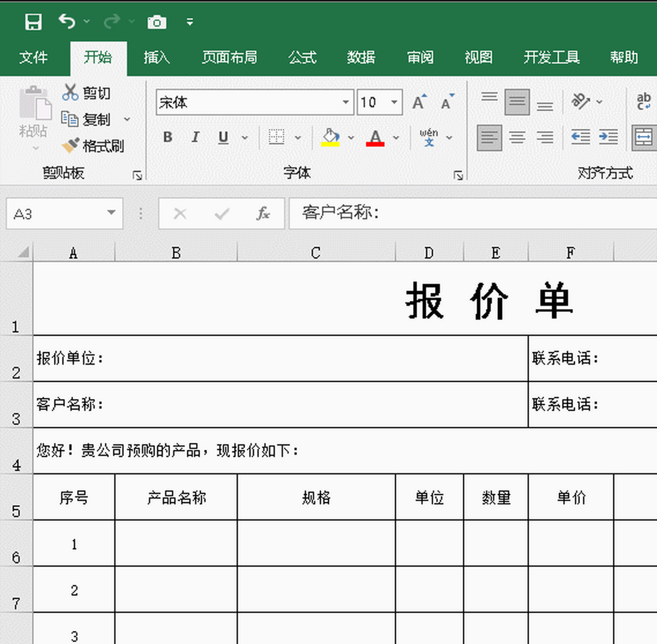Click the 报 价 单 title cell

point(345,298)
